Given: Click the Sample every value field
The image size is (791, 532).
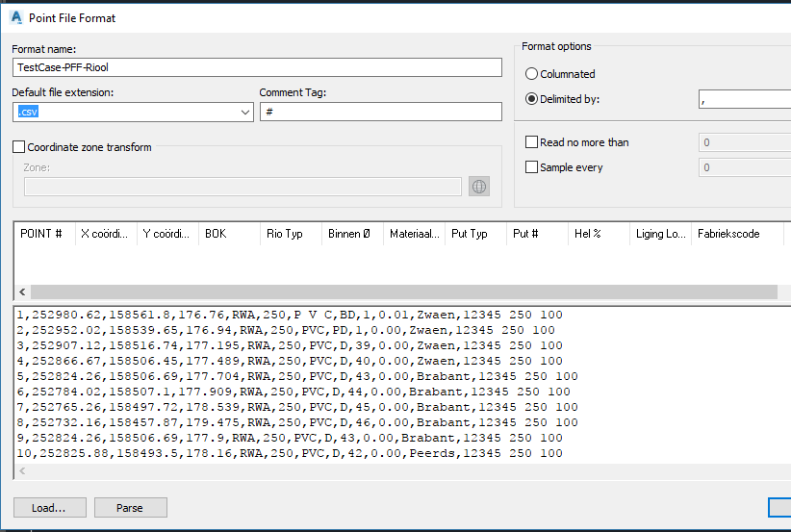Looking at the screenshot, I should click(x=745, y=167).
